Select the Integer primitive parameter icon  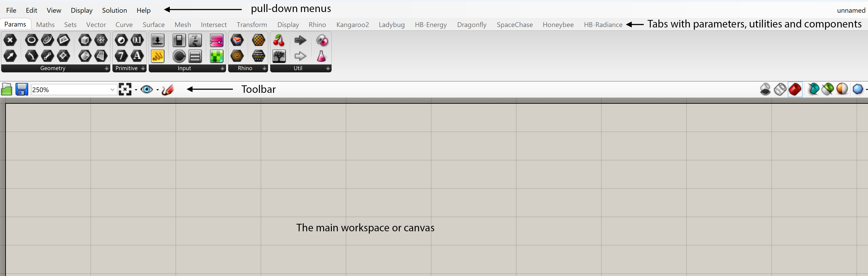coord(121,56)
